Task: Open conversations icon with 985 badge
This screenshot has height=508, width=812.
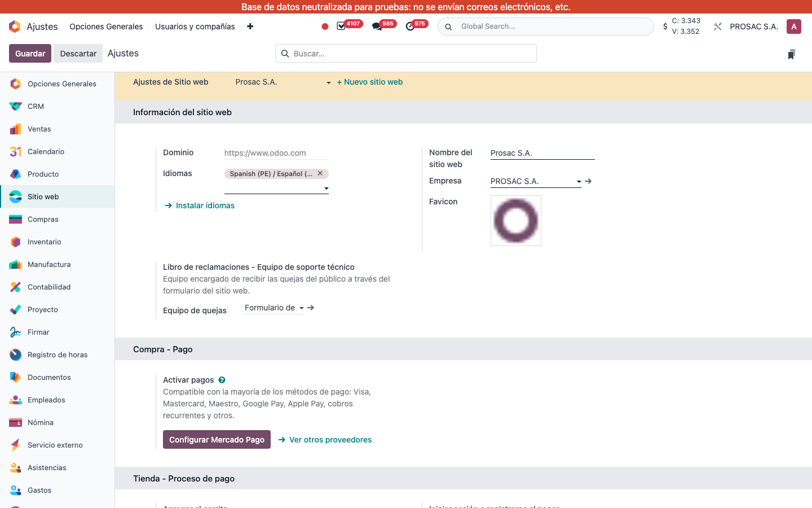Action: pos(377,27)
